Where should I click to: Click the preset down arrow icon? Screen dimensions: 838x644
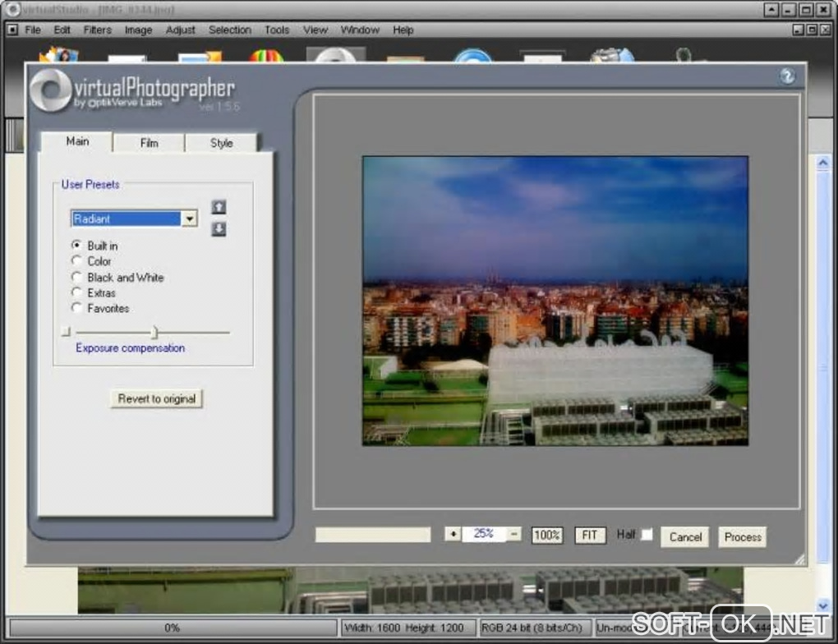pyautogui.click(x=219, y=229)
